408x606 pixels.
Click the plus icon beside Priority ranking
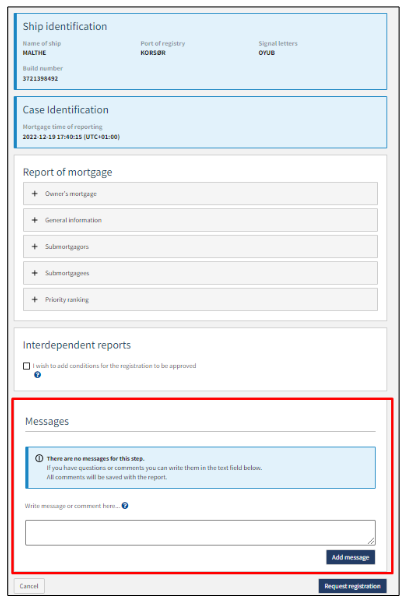point(35,300)
